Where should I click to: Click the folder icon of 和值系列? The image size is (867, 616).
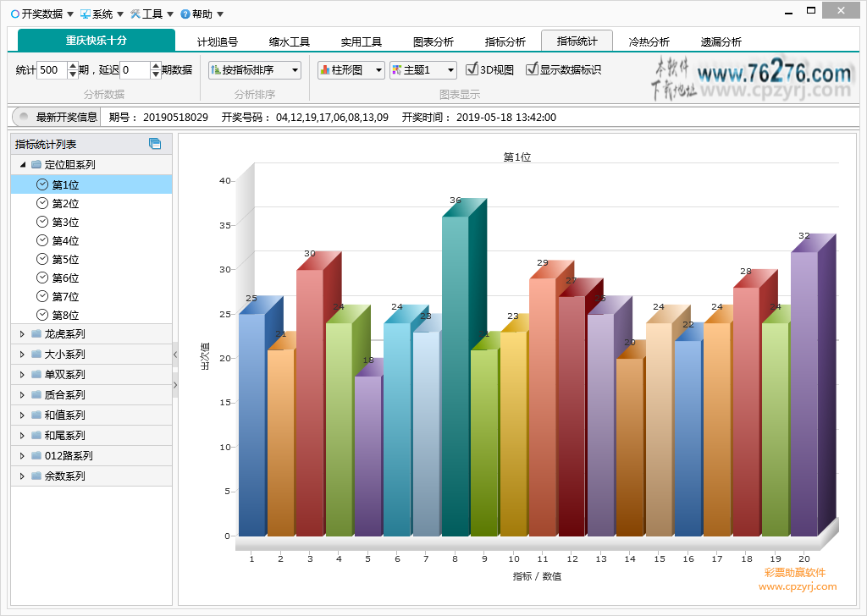(36, 415)
